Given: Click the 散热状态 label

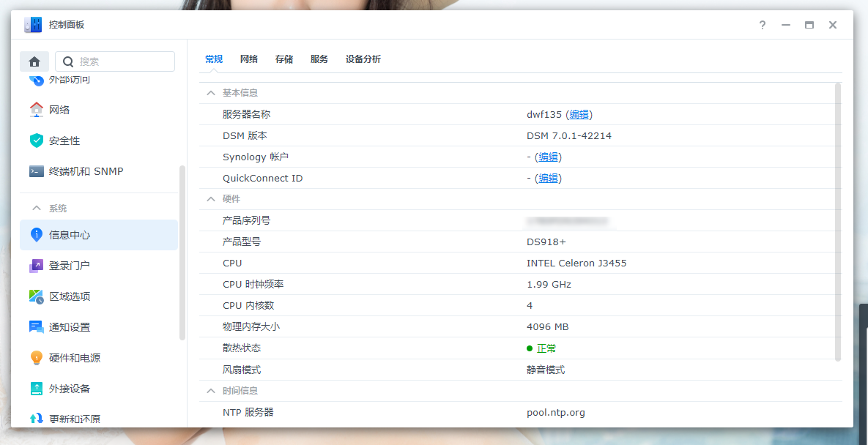Looking at the screenshot, I should click(x=242, y=348).
